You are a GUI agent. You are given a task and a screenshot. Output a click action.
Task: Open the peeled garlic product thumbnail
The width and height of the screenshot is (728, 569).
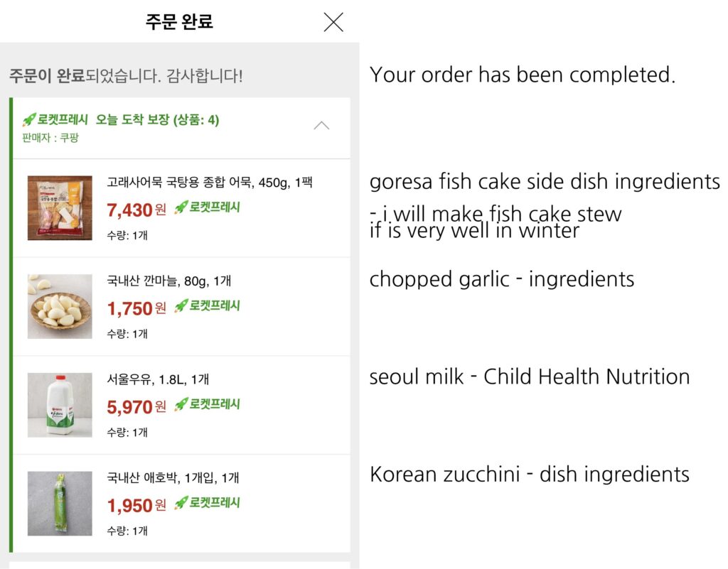pyautogui.click(x=60, y=306)
